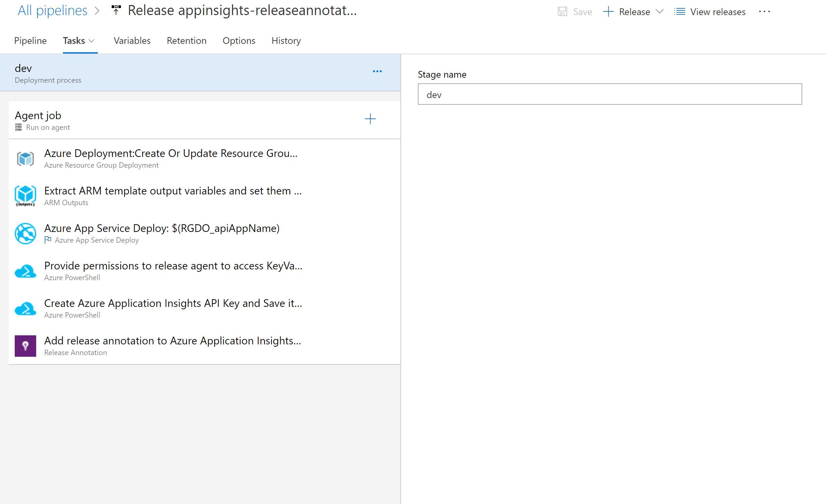This screenshot has height=504, width=826.
Task: Click the Save disk icon
Action: tap(563, 11)
